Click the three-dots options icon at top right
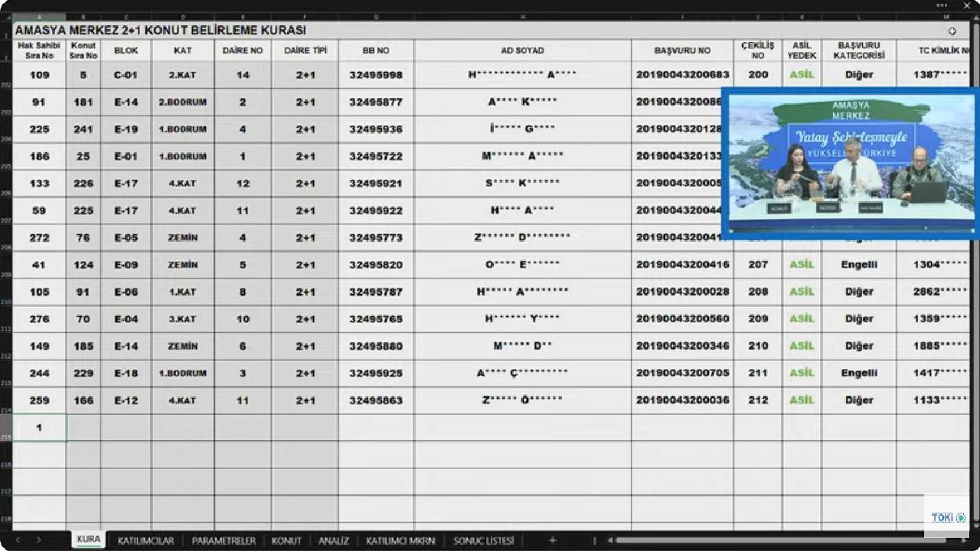 pos(942,5)
